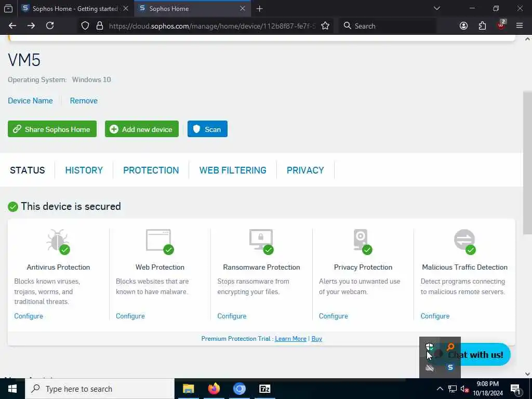Configure Web Protection
532x399 pixels.
point(130,316)
